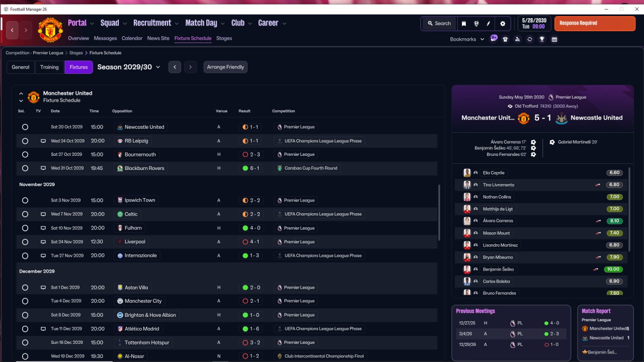Switch to the Training tab

(x=50, y=67)
